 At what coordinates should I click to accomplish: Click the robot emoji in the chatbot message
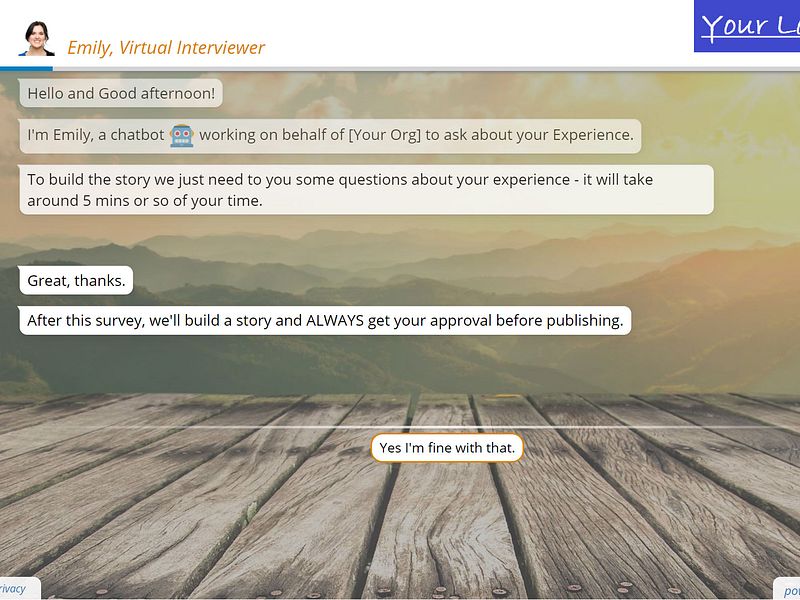(x=182, y=136)
